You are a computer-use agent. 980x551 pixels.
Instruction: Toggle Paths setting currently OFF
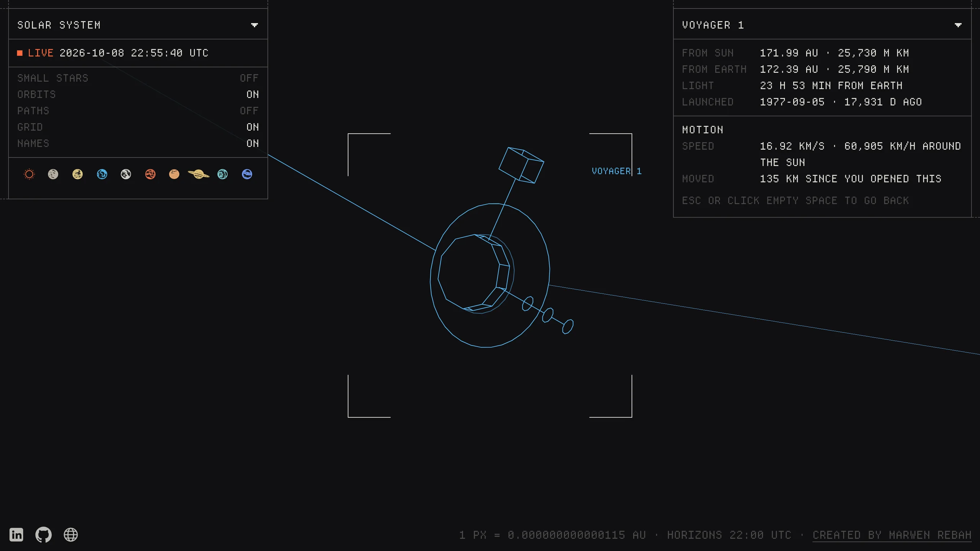point(138,111)
